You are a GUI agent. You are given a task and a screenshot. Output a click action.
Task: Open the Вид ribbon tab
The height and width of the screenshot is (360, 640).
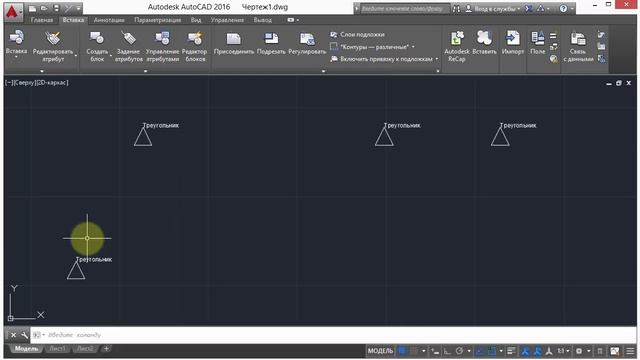(196, 20)
